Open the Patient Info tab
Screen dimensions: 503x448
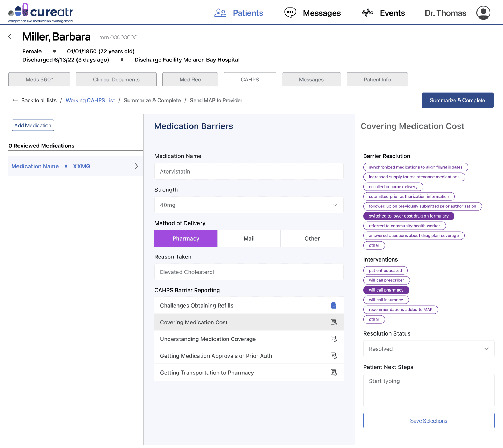click(x=377, y=79)
